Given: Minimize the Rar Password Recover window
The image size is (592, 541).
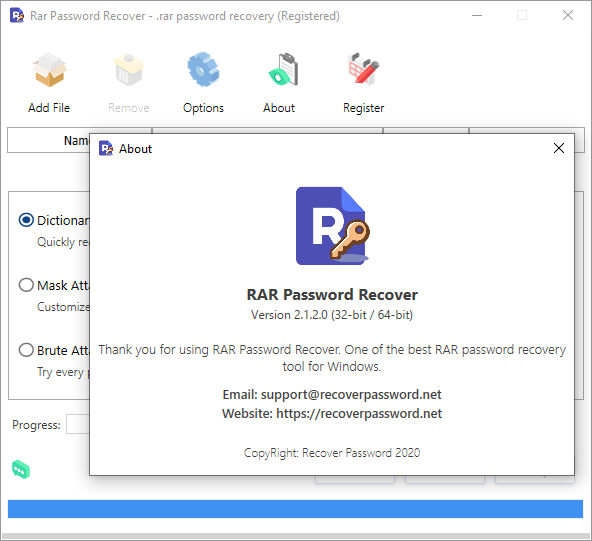Looking at the screenshot, I should [477, 15].
